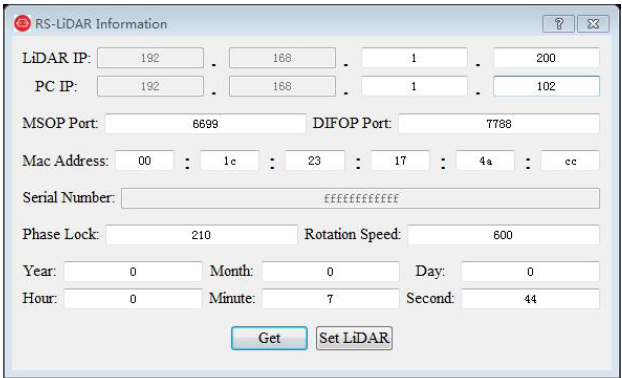Click the RS-LiDAR Information window title
Screen dimensions: 622x378
coord(101,24)
